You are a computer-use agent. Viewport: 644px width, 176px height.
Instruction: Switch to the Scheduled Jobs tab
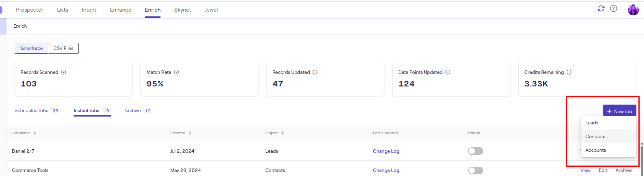(31, 110)
